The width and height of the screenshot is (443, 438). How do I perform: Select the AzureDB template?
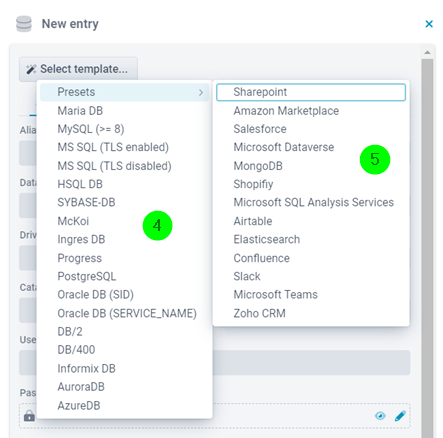(124, 406)
